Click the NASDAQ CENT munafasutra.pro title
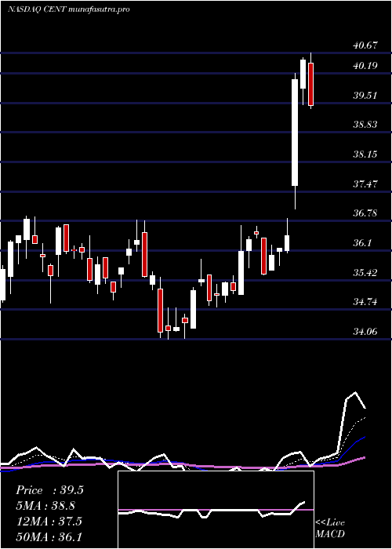The height and width of the screenshot is (549, 392). coord(69,9)
